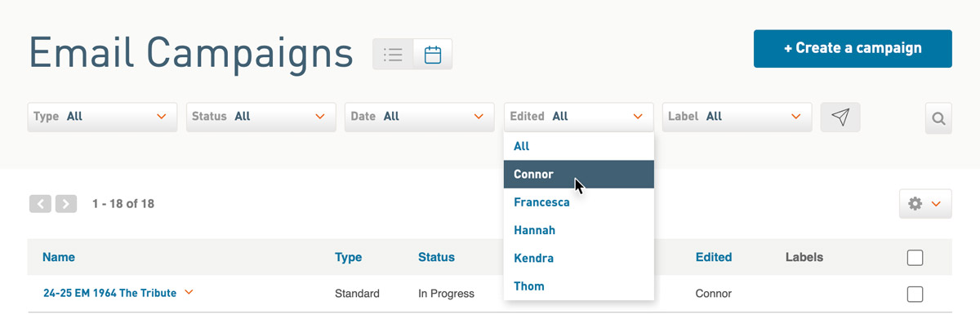Go to previous page arrow
980x319 pixels.
[x=40, y=204]
